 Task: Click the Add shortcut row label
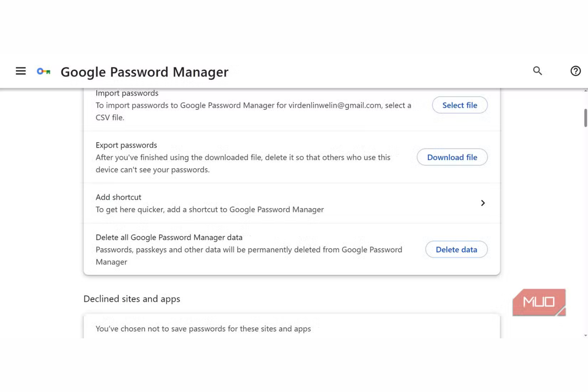[x=119, y=197]
